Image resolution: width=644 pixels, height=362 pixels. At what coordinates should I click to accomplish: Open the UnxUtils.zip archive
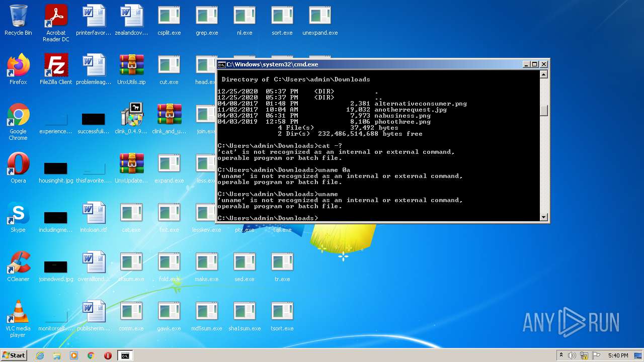pyautogui.click(x=131, y=69)
